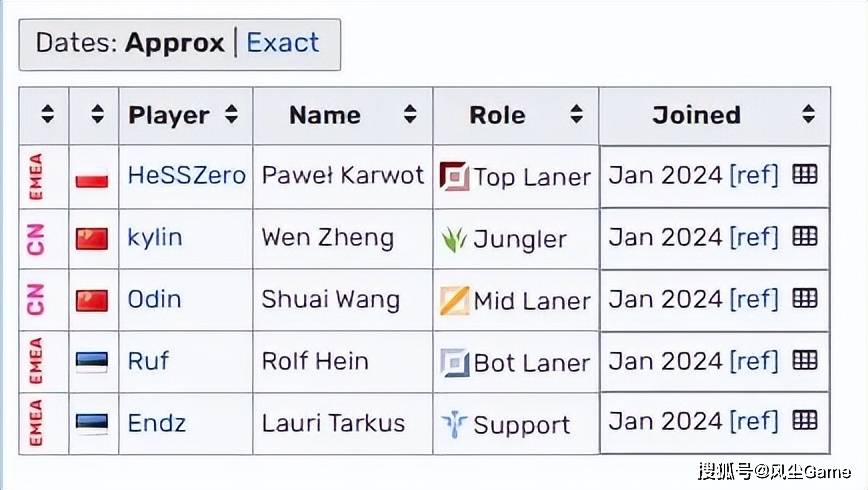Open kylin player link
The height and width of the screenshot is (490, 868).
[154, 238]
